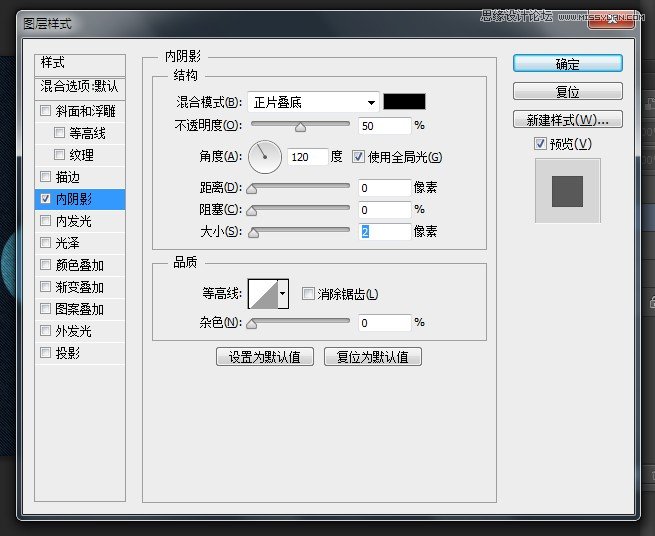Enable the 外发光 checkbox
Viewport: 655px width, 536px height.
tap(45, 331)
